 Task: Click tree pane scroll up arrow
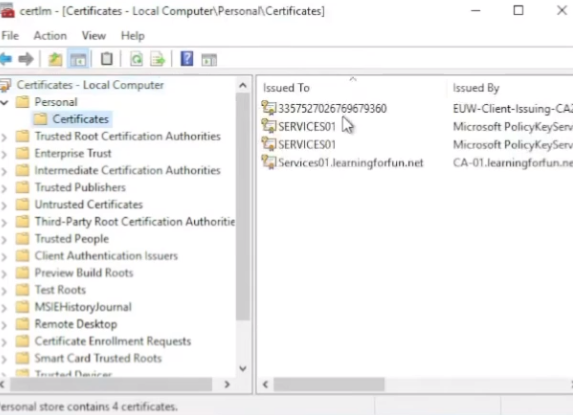tap(243, 85)
